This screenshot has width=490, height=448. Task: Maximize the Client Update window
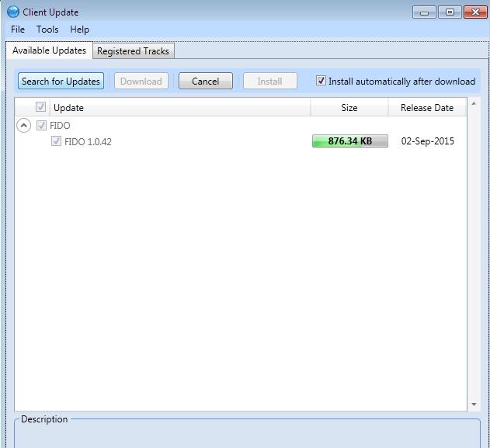pos(450,12)
